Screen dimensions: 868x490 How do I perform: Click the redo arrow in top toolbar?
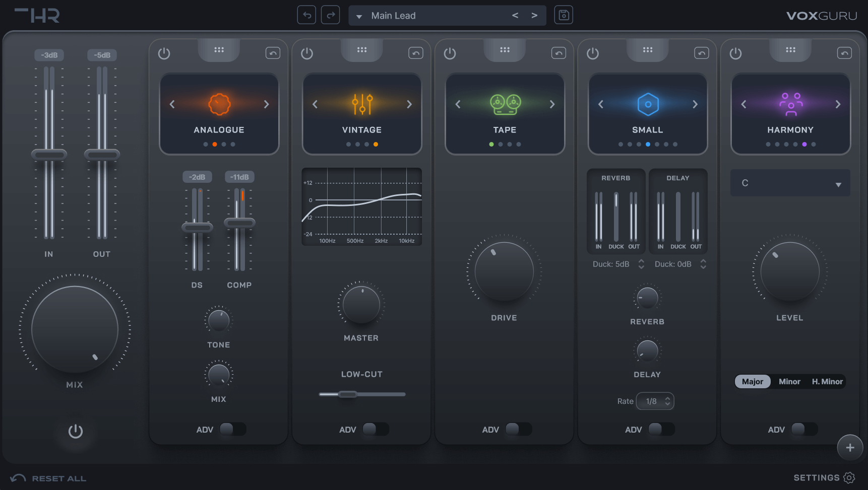[331, 15]
